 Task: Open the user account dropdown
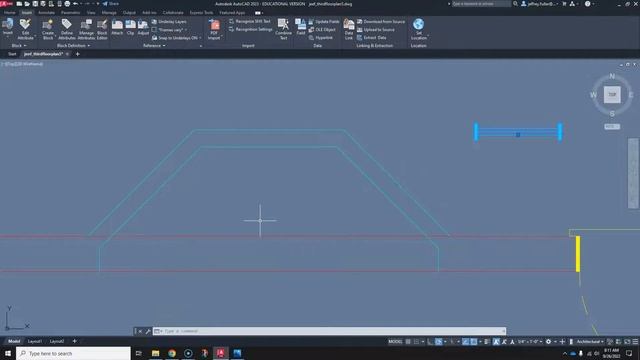(541, 4)
